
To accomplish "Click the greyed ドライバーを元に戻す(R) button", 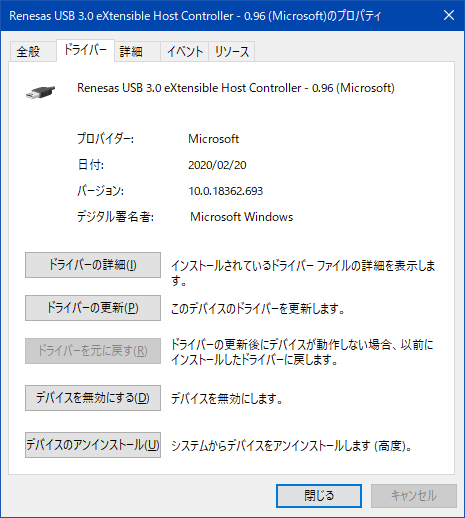I will (x=93, y=351).
